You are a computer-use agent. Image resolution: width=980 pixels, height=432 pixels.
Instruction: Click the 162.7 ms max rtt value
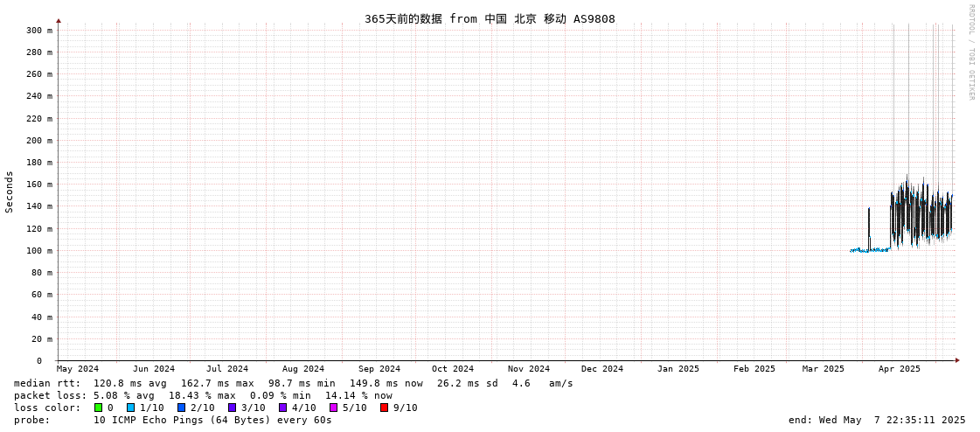point(218,383)
